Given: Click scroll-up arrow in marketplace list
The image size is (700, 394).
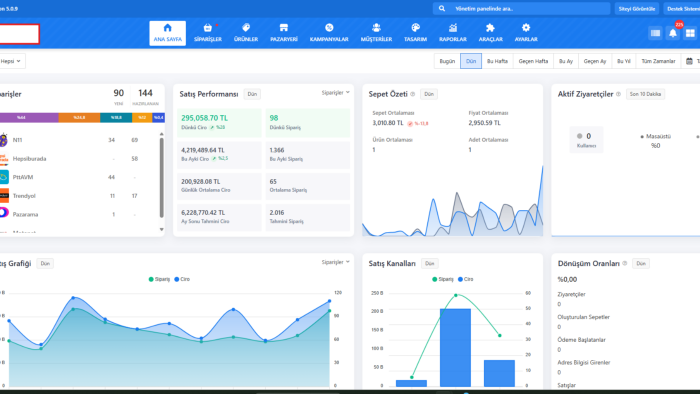Looking at the screenshot, I should tap(162, 134).
